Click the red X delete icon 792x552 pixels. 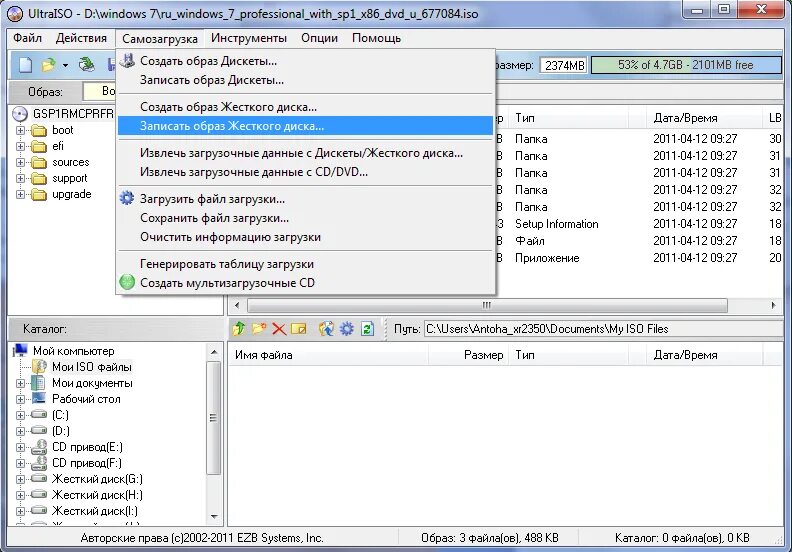pos(279,329)
